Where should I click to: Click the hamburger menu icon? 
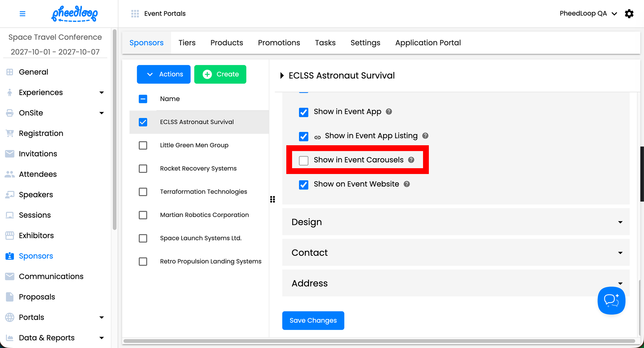point(22,14)
